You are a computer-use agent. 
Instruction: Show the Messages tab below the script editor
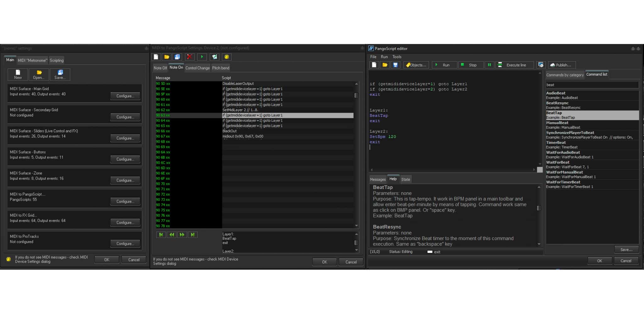[377, 179]
